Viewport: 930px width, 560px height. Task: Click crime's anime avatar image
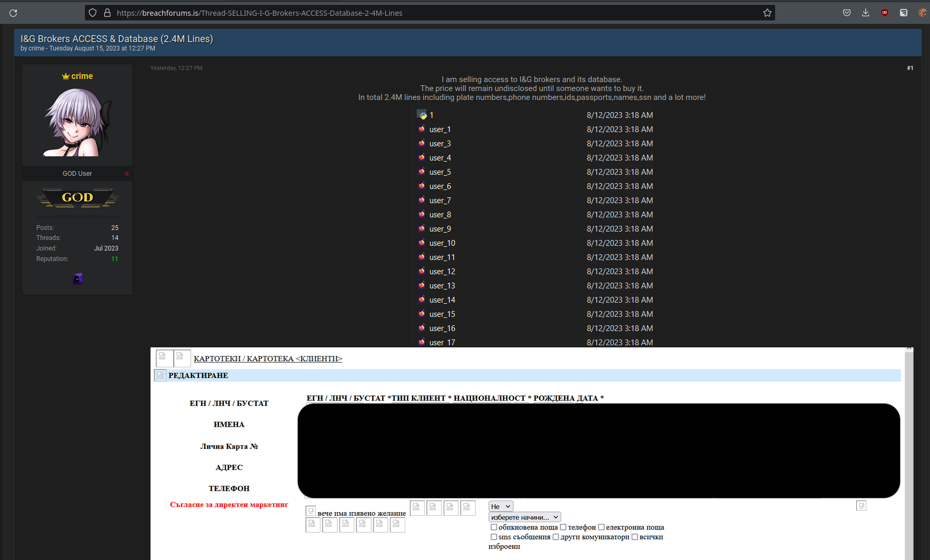pos(77,122)
